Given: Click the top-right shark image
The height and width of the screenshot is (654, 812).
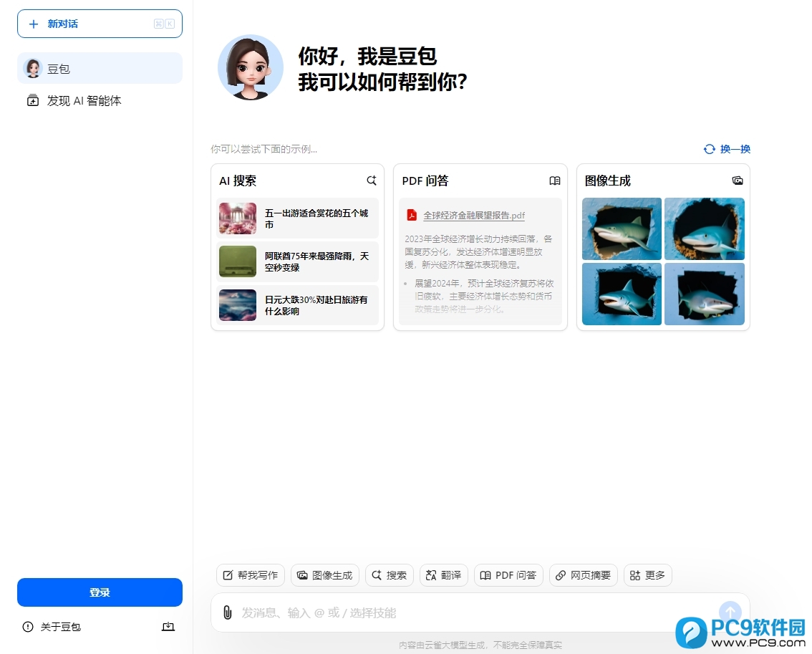Looking at the screenshot, I should tap(705, 229).
